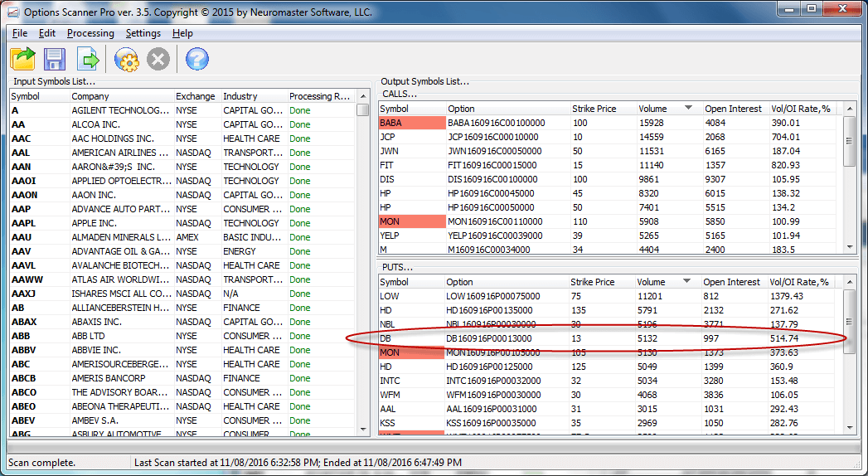Select AMERIS BANCORP company row

182,378
